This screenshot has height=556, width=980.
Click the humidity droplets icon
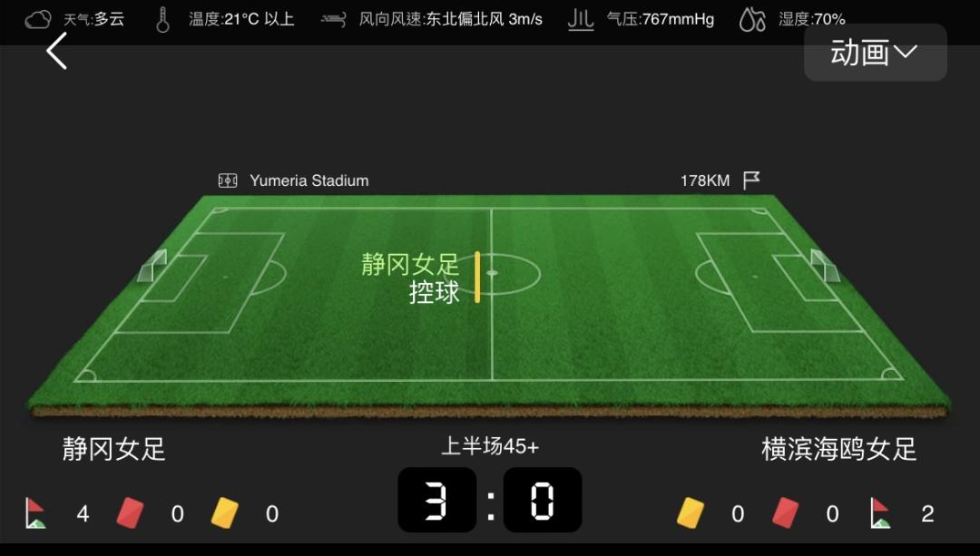click(752, 20)
